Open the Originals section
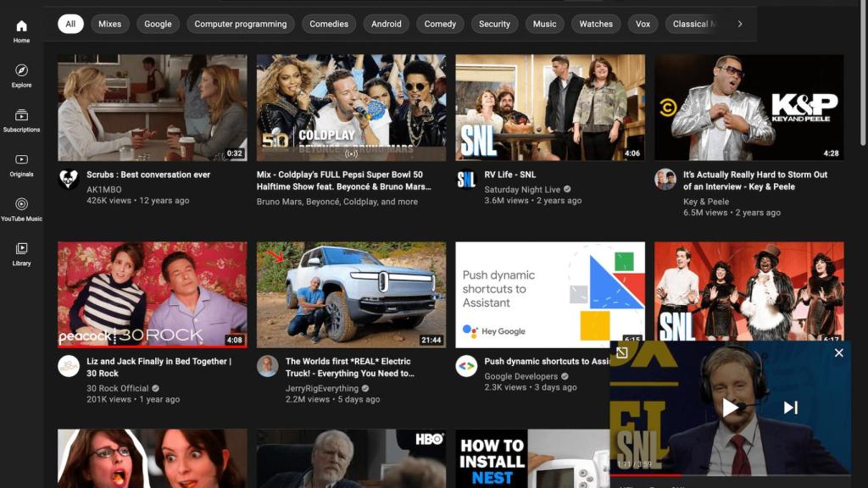The height and width of the screenshot is (488, 868). (21, 164)
